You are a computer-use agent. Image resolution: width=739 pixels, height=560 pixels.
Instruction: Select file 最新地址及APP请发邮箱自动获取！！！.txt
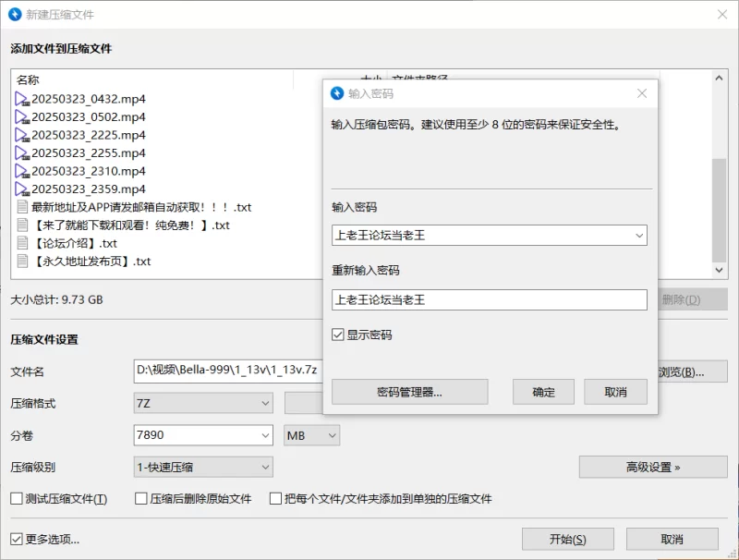tap(141, 207)
